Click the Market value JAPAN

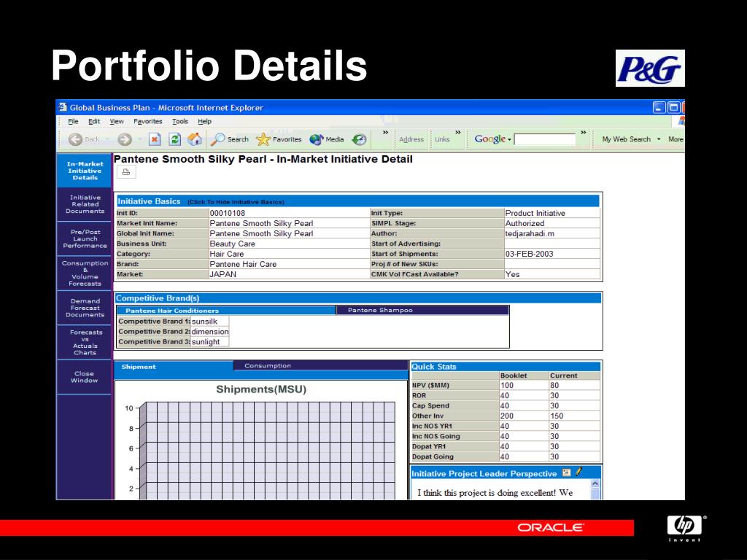(x=223, y=274)
